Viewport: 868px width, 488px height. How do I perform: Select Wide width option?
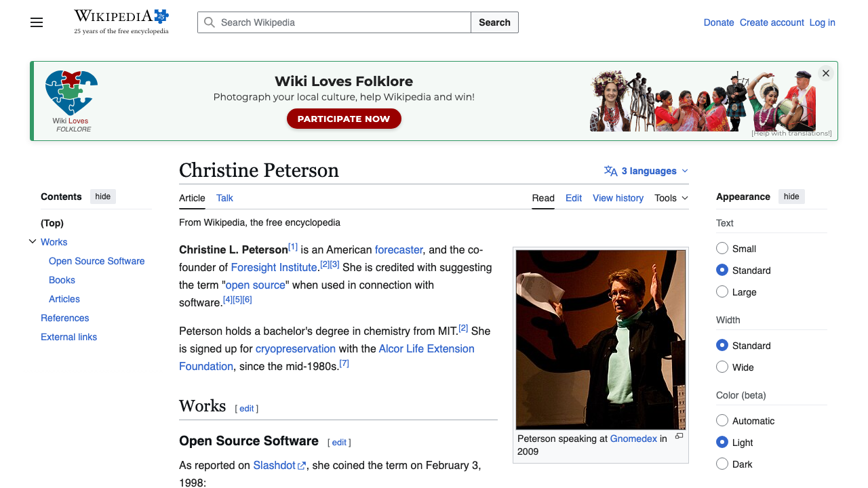coord(722,367)
